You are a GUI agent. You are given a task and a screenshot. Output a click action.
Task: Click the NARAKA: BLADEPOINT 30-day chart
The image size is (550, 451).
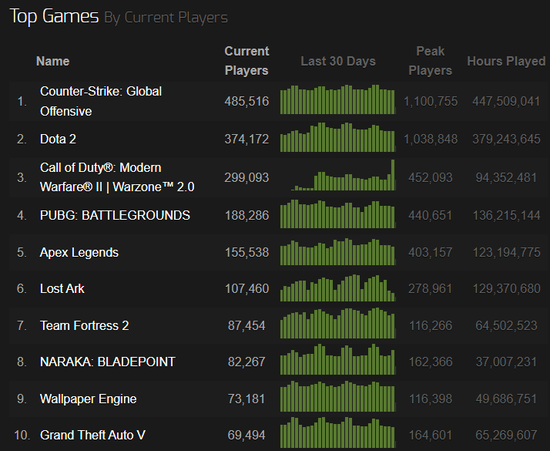click(337, 359)
